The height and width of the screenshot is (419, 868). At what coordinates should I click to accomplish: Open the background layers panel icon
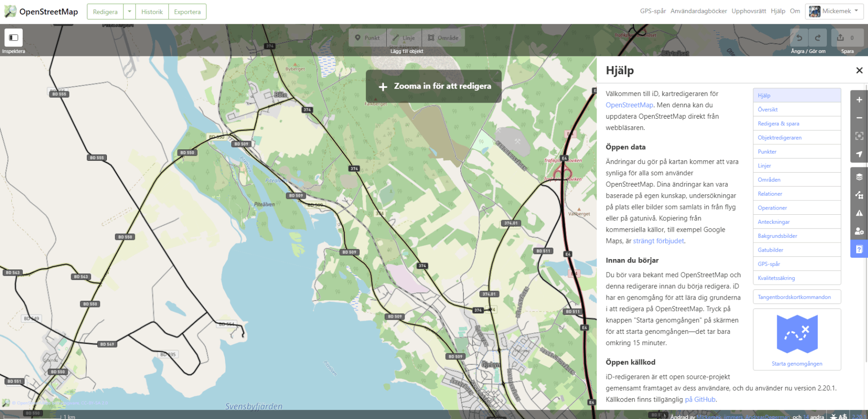tap(859, 177)
